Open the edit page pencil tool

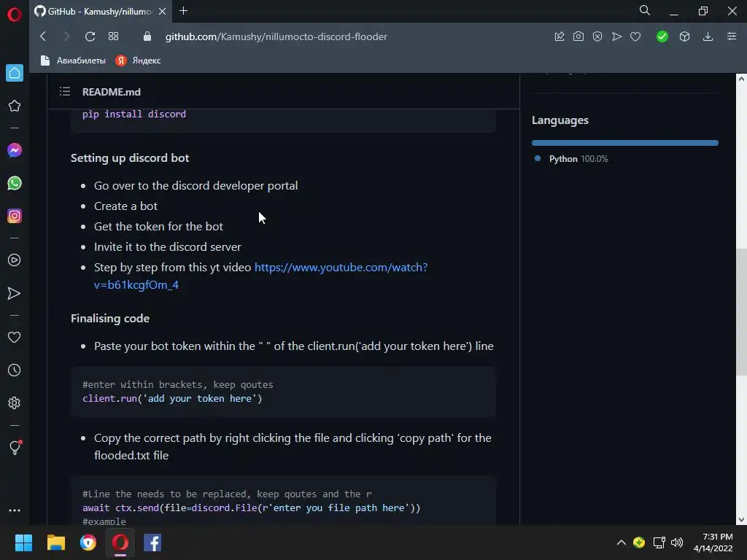560,36
